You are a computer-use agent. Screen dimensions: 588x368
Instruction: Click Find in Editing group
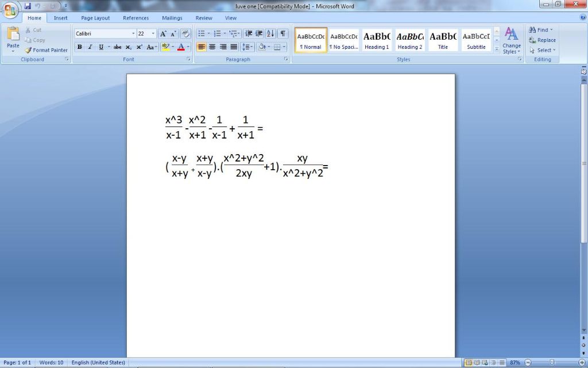pos(541,30)
